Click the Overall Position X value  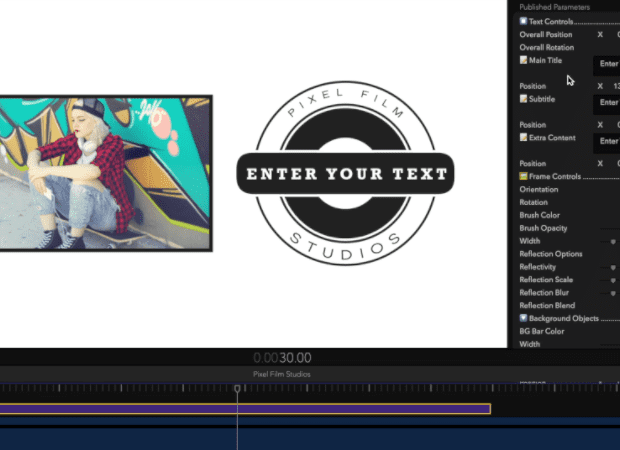(x=618, y=35)
